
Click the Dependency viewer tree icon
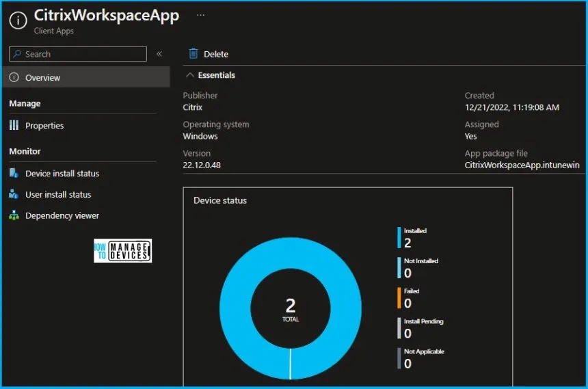coord(14,215)
